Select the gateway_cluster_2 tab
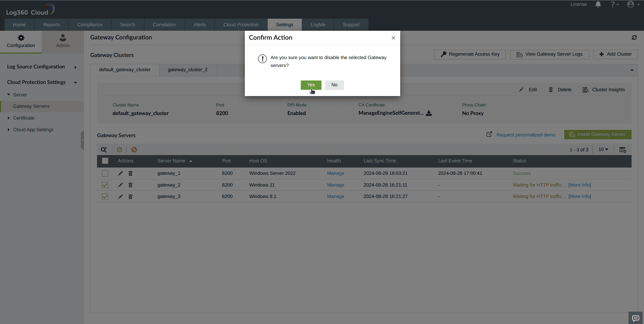644x324 pixels. (x=188, y=70)
